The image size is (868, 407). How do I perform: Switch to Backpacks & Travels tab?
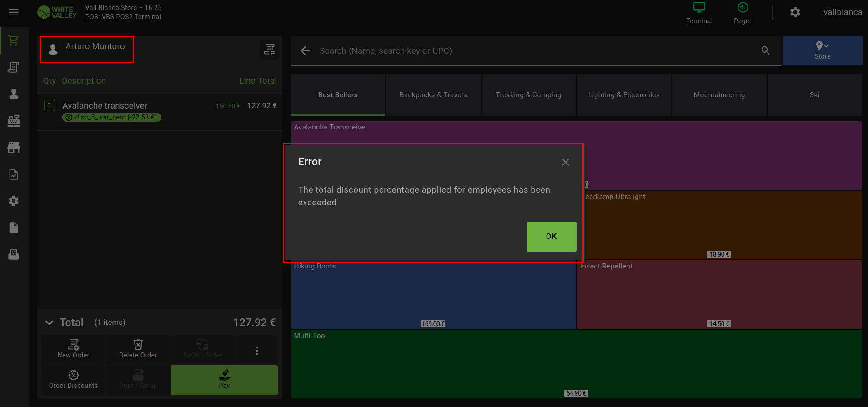(x=433, y=95)
